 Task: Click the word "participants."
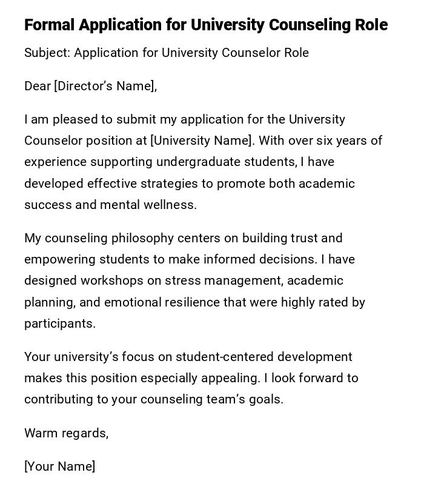coord(60,323)
